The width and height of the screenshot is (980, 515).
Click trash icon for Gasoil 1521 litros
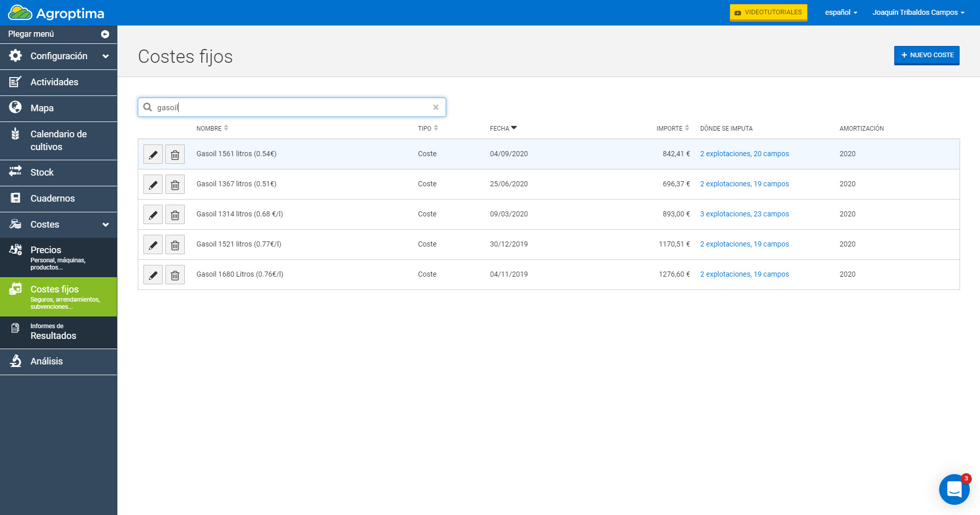tap(175, 244)
